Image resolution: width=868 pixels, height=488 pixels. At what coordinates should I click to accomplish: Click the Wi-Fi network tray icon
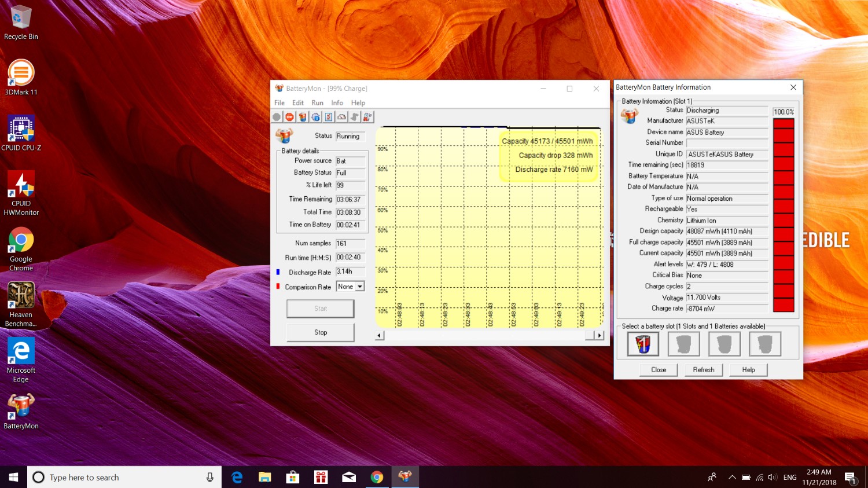click(759, 478)
